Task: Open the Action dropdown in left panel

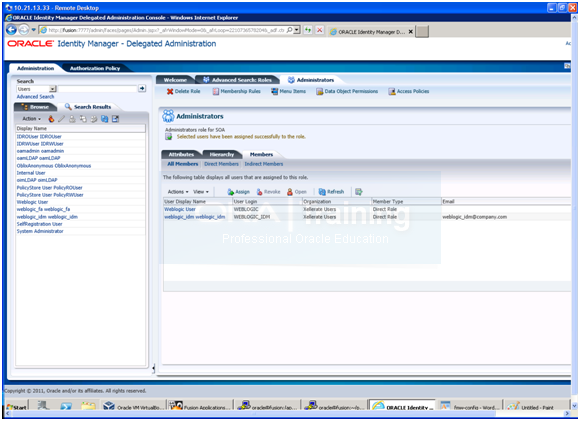Action: tap(31, 119)
